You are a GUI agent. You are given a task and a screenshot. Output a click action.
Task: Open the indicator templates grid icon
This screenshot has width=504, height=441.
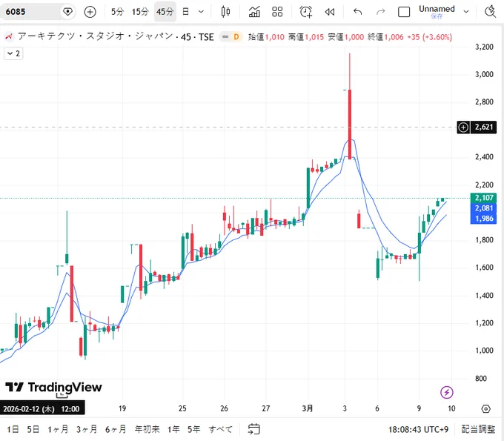(x=277, y=12)
